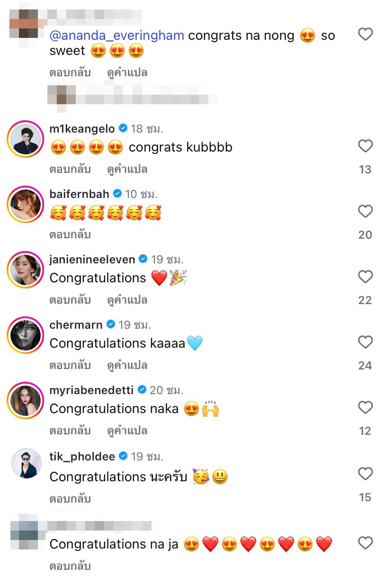View like count on chermarn's comment
Screen dimensions: 392x576
pyautogui.click(x=365, y=365)
